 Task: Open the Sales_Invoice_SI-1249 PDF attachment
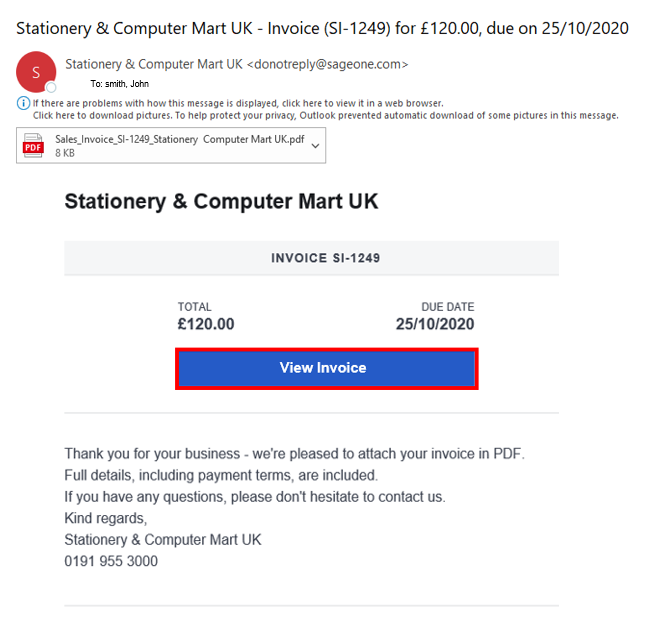[178, 139]
